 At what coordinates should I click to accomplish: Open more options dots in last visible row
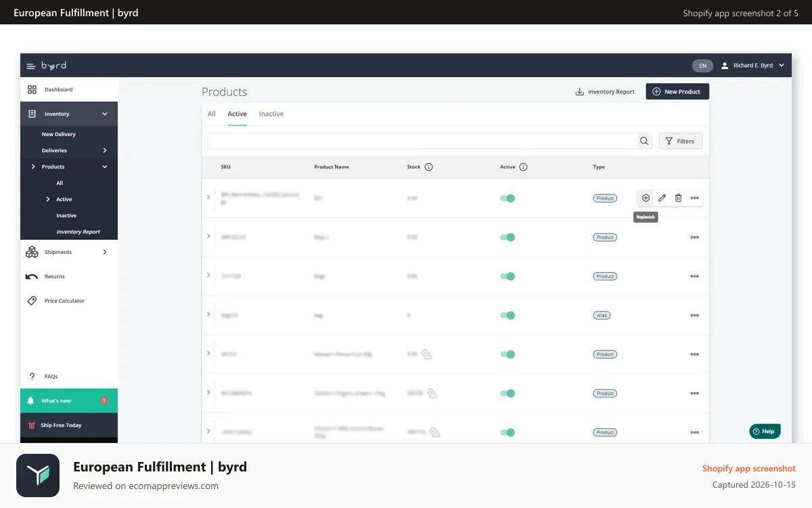pyautogui.click(x=694, y=432)
